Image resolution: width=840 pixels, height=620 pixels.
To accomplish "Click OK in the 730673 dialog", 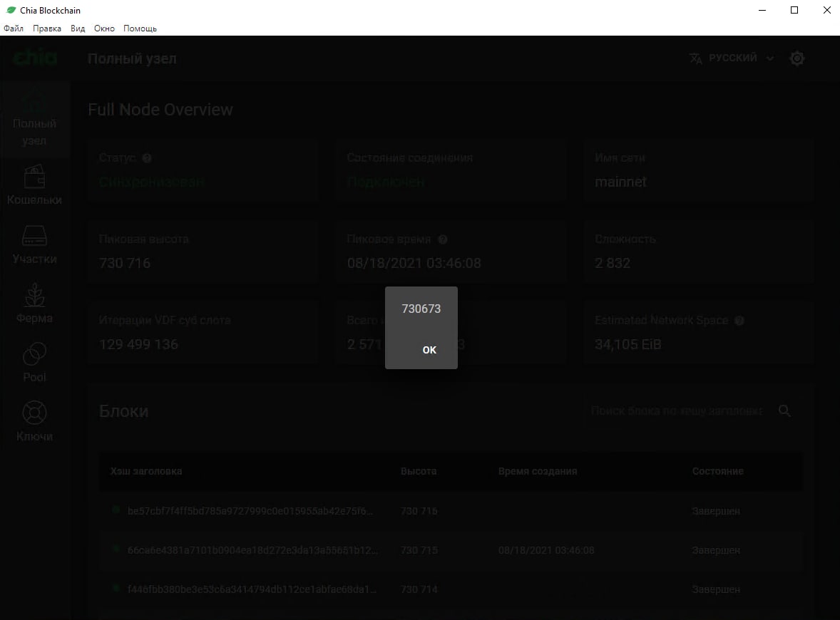I will click(429, 350).
